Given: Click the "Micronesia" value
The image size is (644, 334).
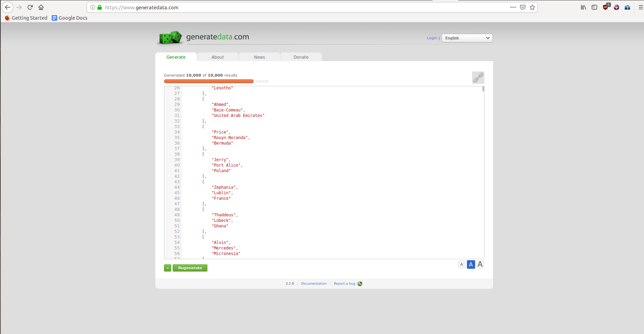Looking at the screenshot, I should [226, 254].
